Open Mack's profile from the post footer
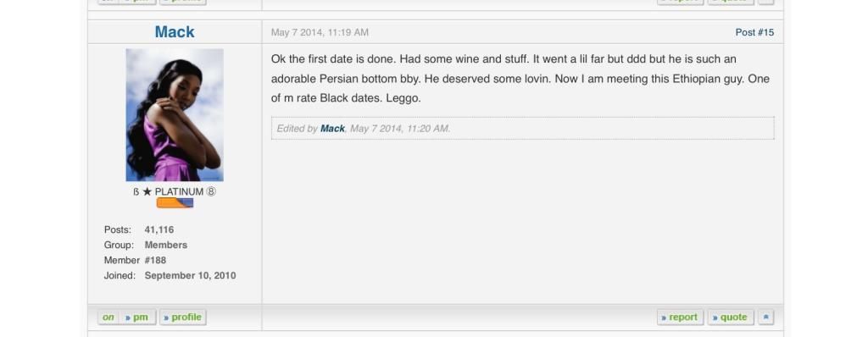868x337 pixels. [x=183, y=317]
